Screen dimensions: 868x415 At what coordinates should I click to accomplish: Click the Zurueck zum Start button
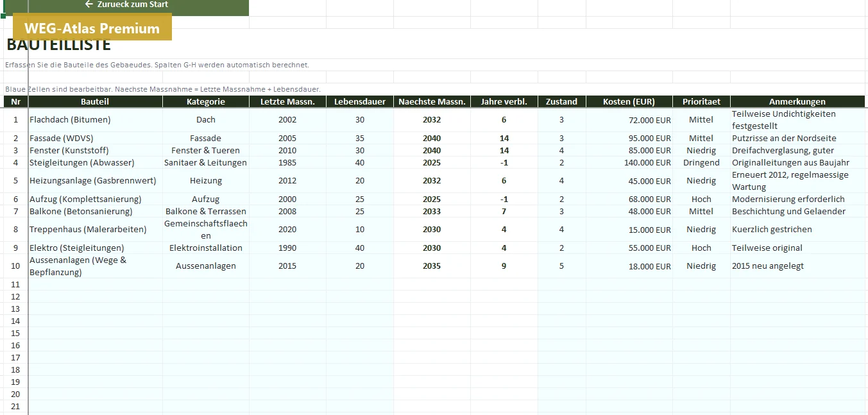click(126, 6)
